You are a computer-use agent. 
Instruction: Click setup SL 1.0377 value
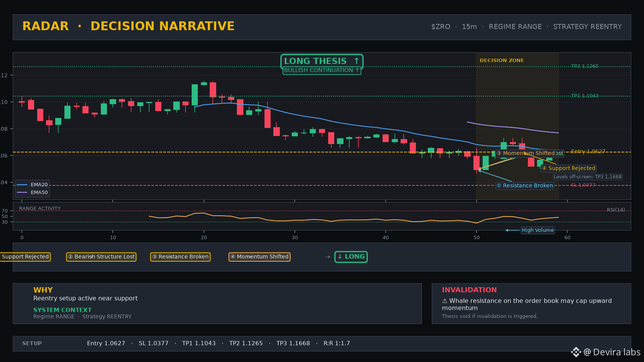coord(154,343)
